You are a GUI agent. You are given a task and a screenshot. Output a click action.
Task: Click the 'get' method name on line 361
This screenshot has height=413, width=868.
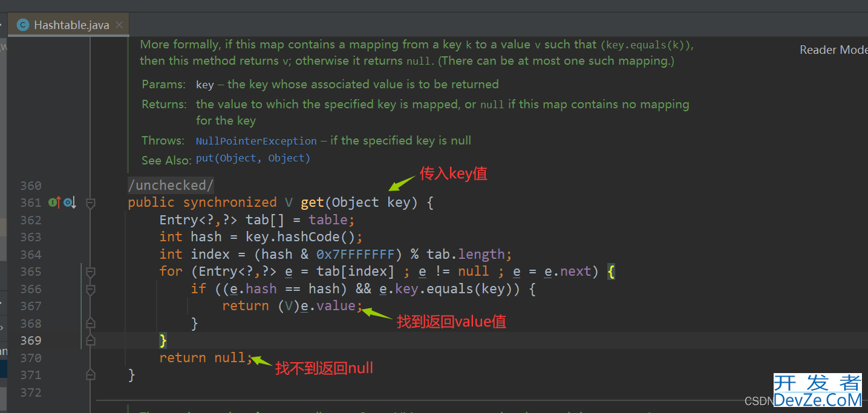pos(312,203)
